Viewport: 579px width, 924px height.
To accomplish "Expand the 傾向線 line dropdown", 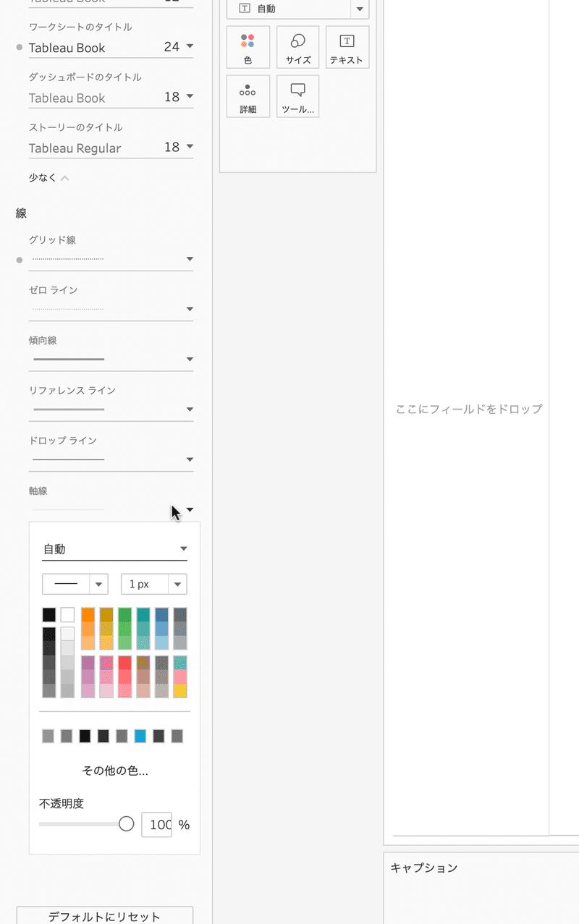I will coord(190,359).
